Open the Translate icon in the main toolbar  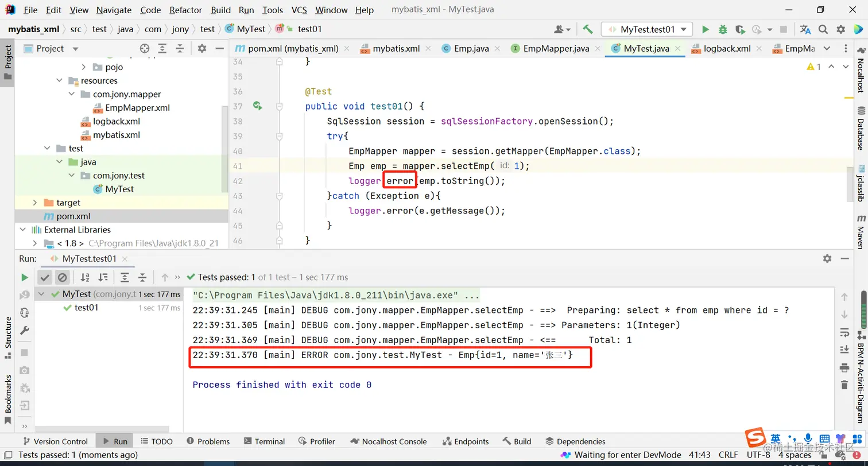[x=805, y=29]
